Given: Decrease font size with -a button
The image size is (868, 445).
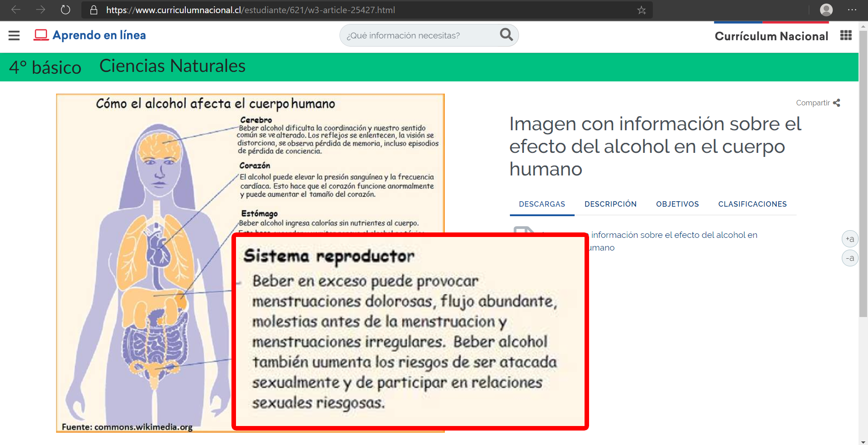Looking at the screenshot, I should tap(850, 258).
